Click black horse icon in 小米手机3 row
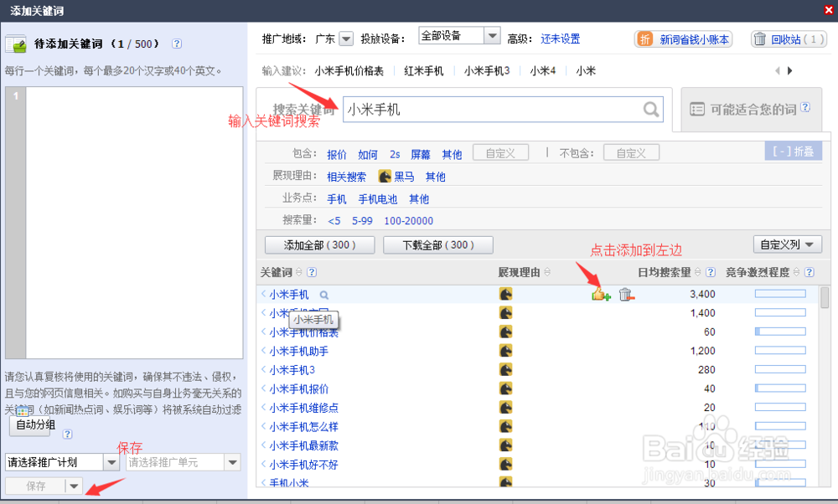 click(x=505, y=369)
